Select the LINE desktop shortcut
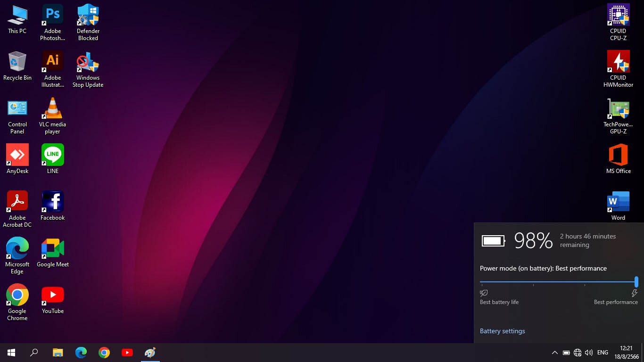 tap(53, 159)
